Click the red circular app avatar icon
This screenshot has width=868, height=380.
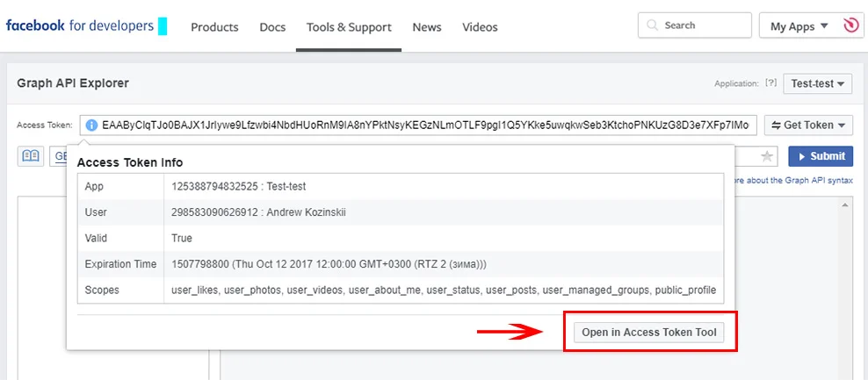point(850,26)
